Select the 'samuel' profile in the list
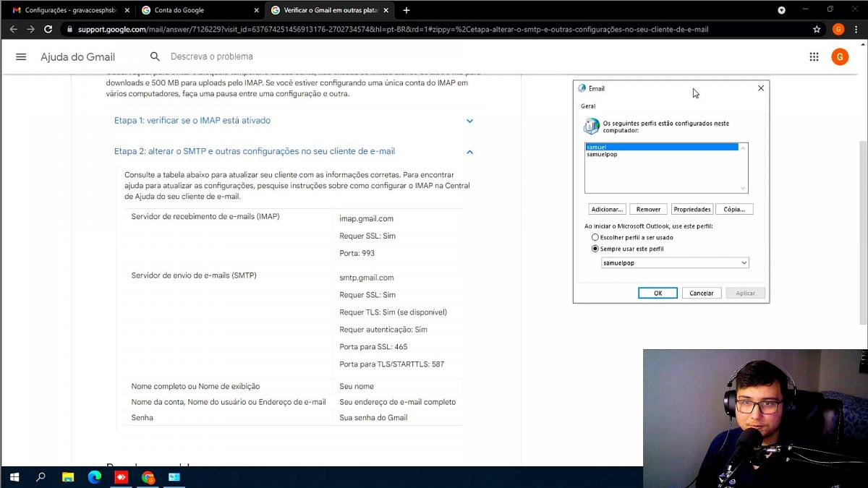Screen dimensions: 868x488 [662, 147]
